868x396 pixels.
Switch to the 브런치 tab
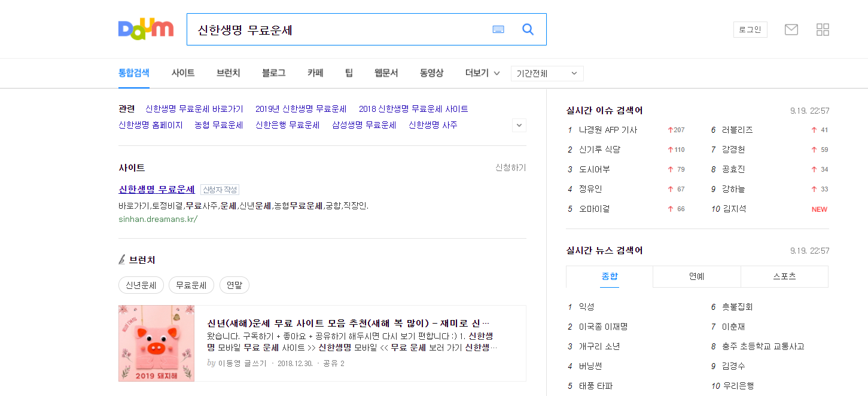(229, 73)
